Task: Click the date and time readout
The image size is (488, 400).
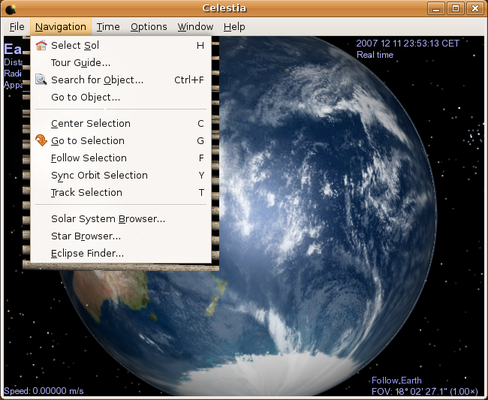Action: [408, 43]
